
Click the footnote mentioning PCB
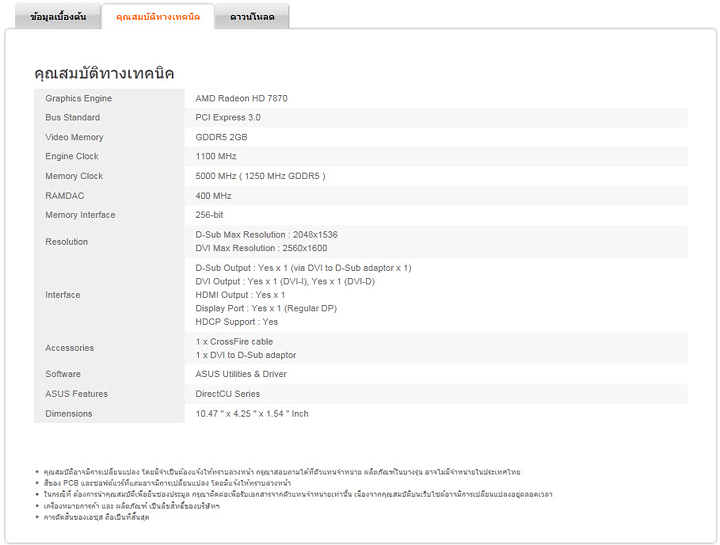click(167, 483)
